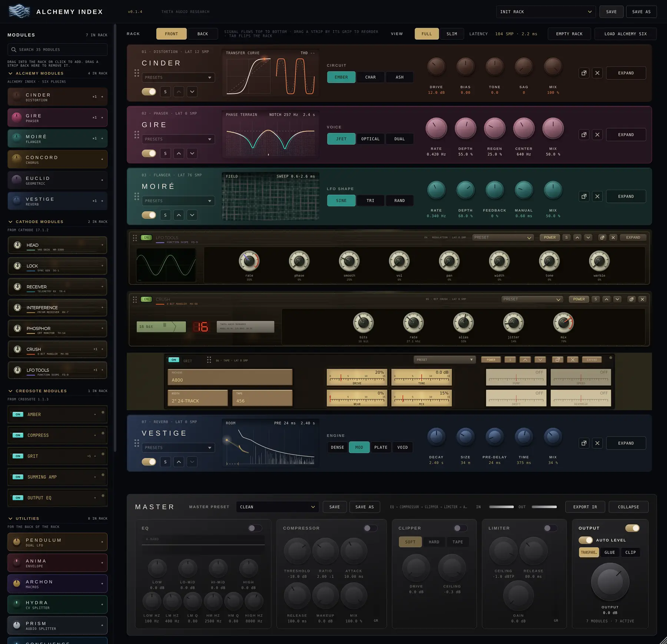Move LFO Tools strip up with arrow
667x644 pixels.
click(x=577, y=238)
